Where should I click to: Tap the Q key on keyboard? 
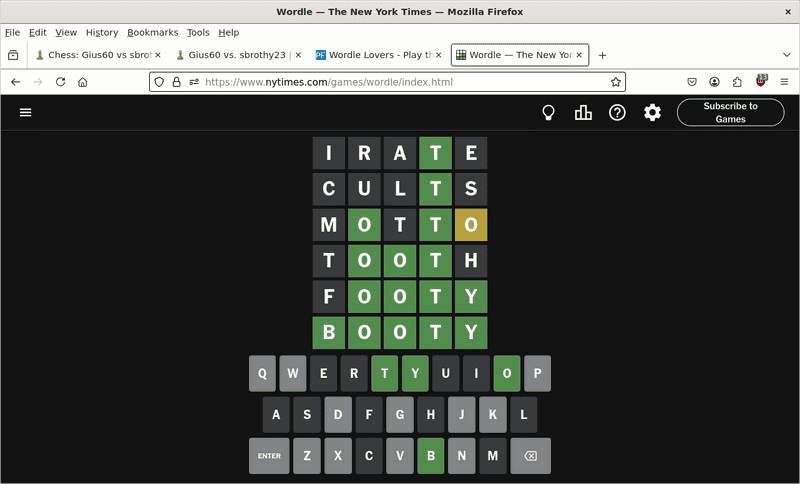click(x=262, y=373)
